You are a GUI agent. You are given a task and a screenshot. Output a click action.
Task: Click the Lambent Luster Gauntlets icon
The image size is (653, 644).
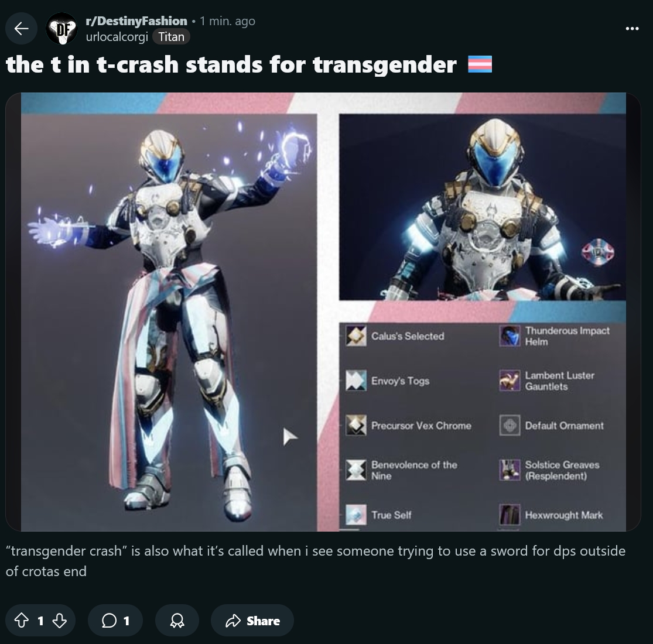[510, 380]
